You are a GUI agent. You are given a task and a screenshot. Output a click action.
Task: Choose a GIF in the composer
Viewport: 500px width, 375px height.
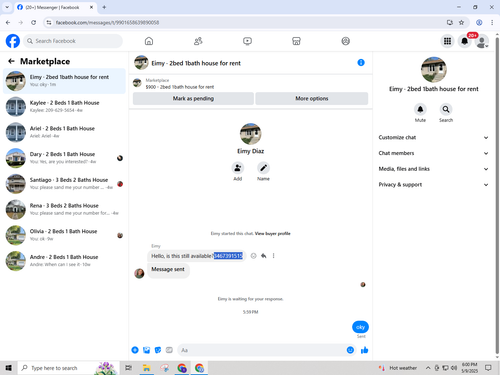169,350
